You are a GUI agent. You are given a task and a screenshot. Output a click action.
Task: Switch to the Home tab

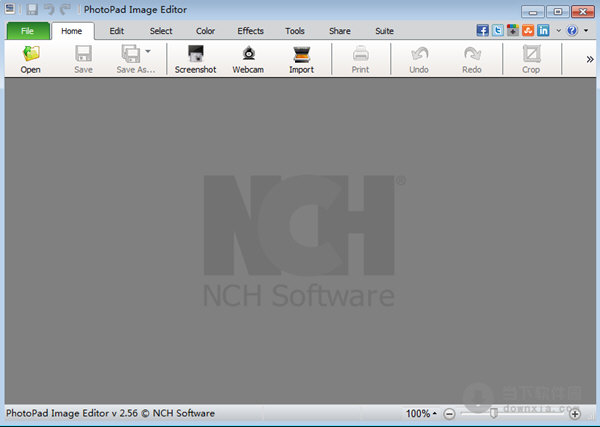click(72, 31)
